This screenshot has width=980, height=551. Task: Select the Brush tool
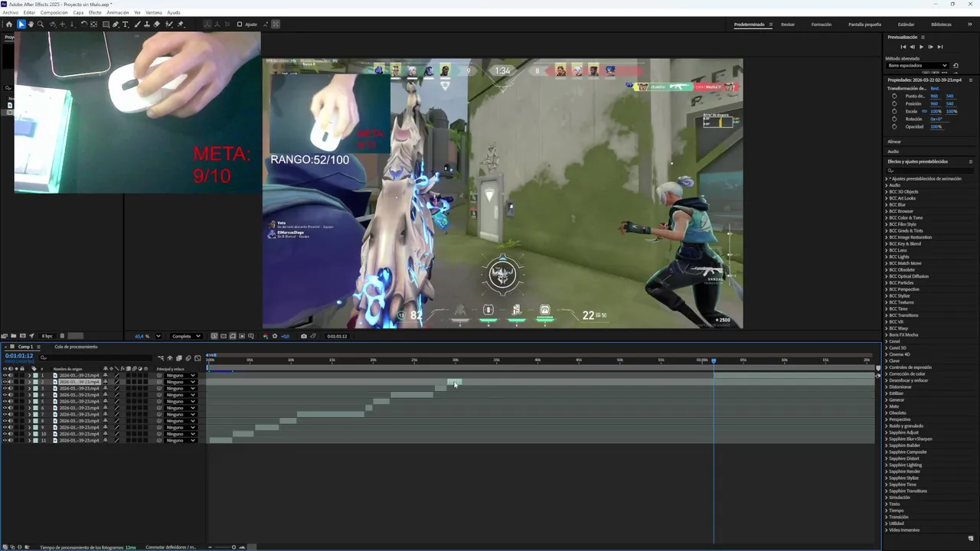pyautogui.click(x=138, y=24)
